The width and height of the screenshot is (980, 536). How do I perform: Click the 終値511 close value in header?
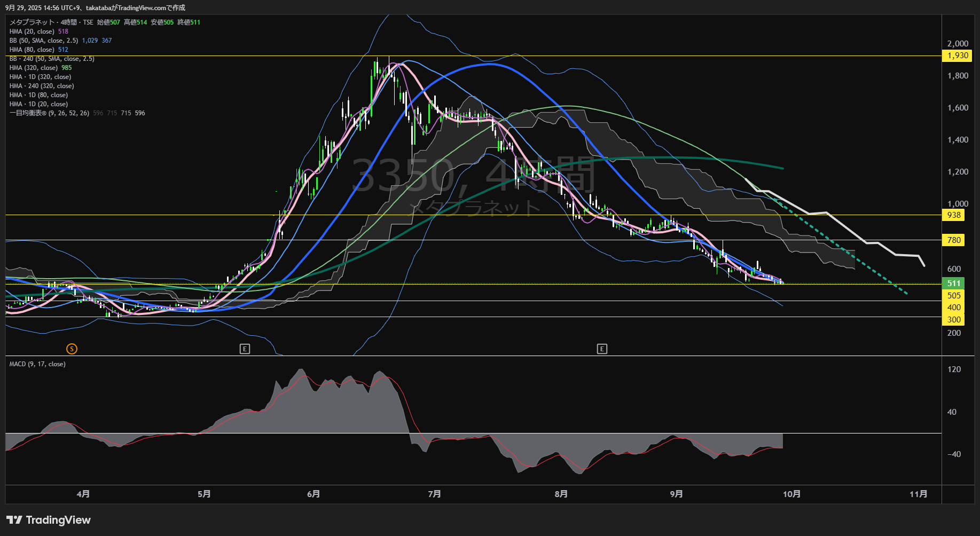point(189,22)
